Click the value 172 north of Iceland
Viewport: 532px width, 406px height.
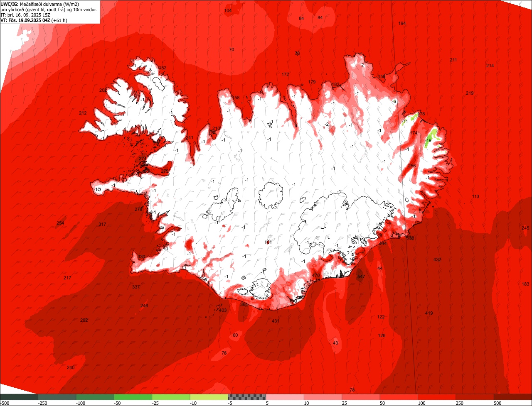point(285,74)
